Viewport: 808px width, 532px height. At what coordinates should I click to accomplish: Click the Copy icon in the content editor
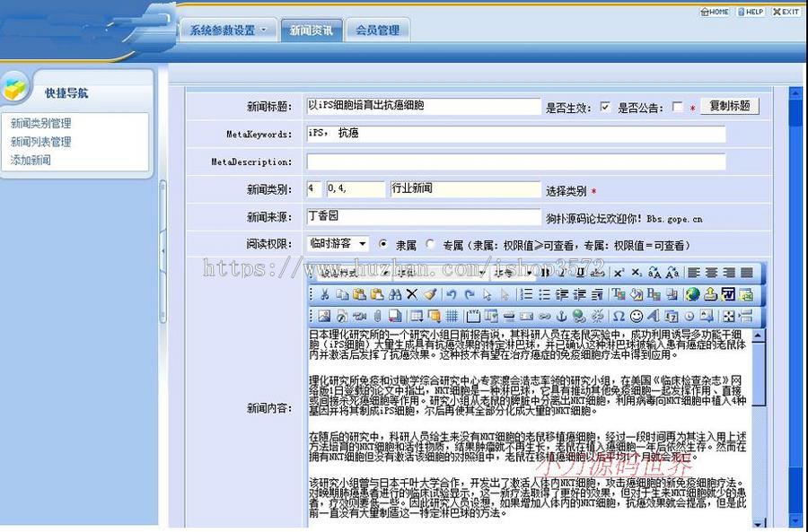coord(342,296)
